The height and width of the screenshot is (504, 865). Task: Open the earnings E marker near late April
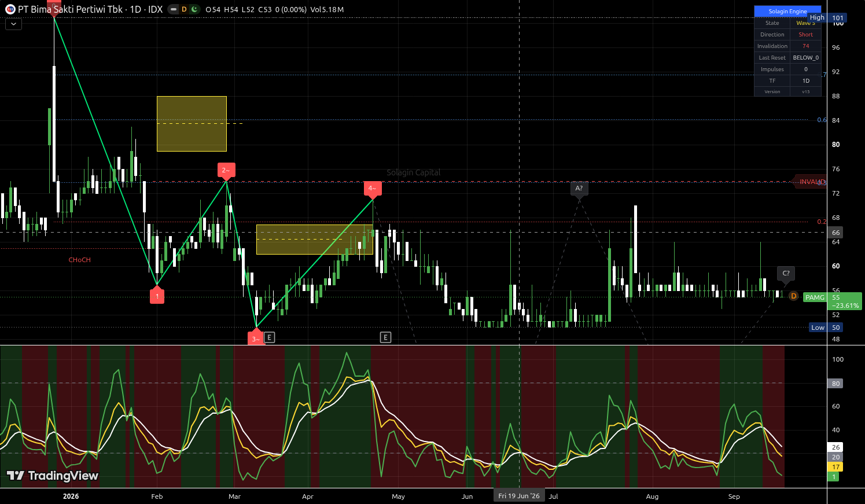point(385,337)
